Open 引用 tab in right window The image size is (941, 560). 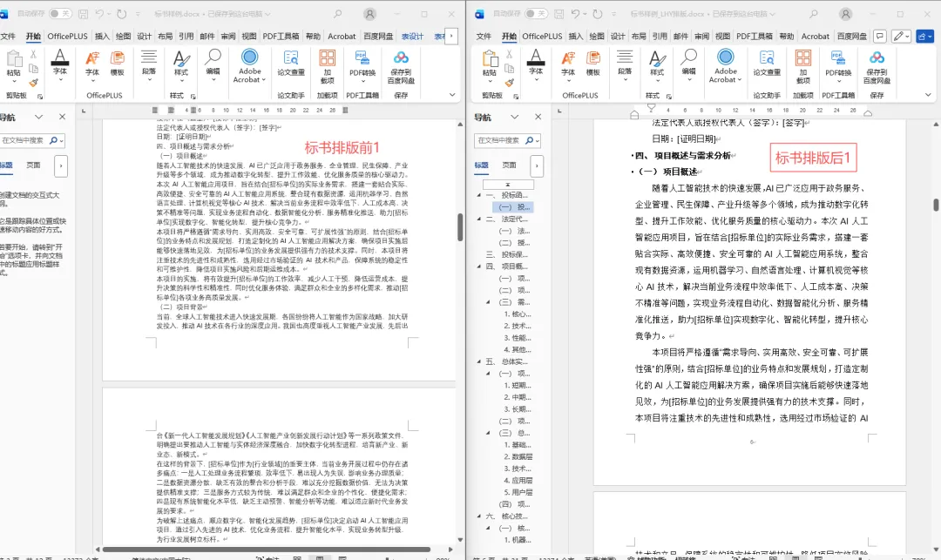point(660,36)
